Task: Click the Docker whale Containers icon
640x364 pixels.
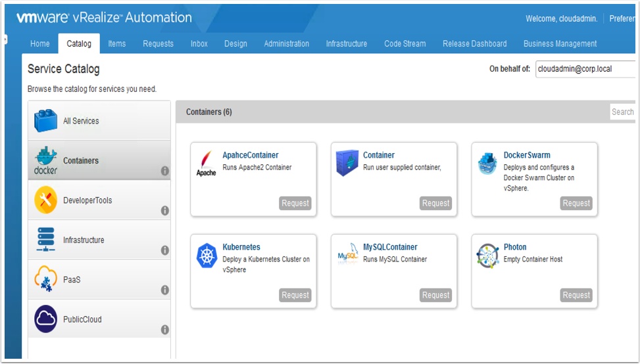Action: (46, 160)
